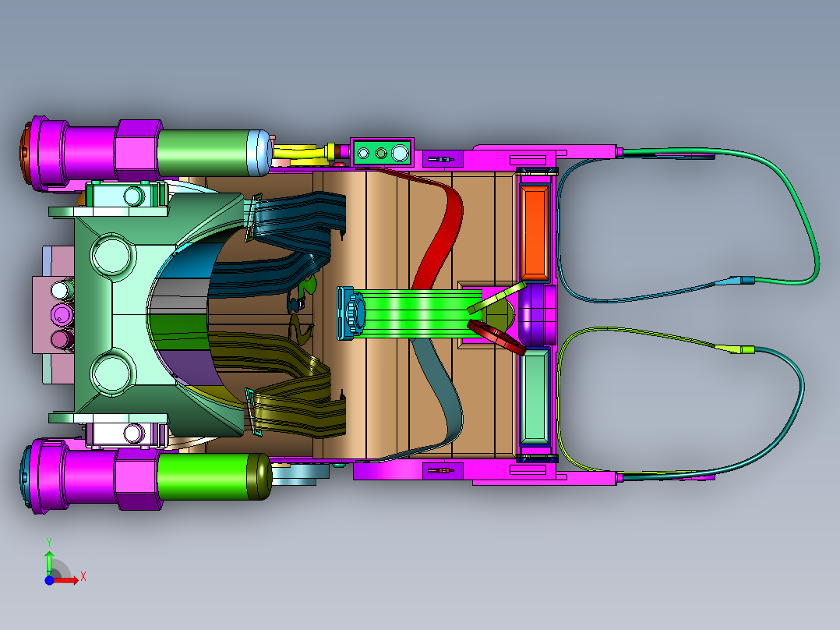Click the green Y axis of the triad
This screenshot has width=840, height=630.
pyautogui.click(x=49, y=563)
